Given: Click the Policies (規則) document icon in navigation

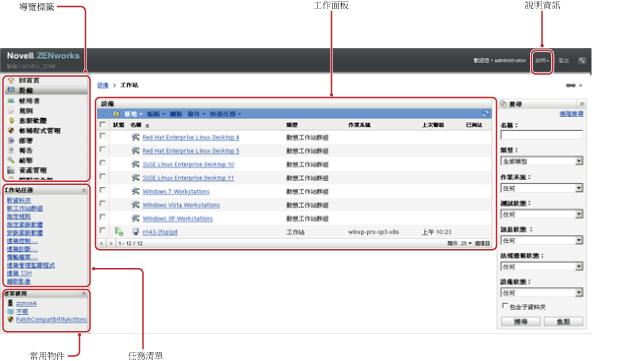Looking at the screenshot, I should [11, 110].
